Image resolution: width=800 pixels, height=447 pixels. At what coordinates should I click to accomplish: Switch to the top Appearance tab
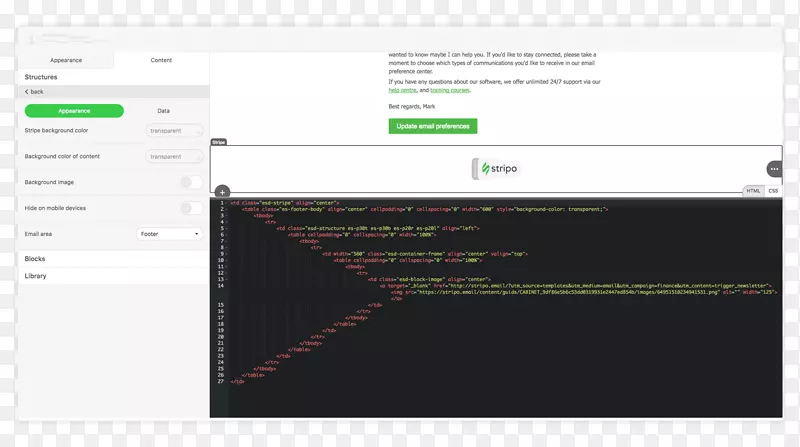click(66, 60)
